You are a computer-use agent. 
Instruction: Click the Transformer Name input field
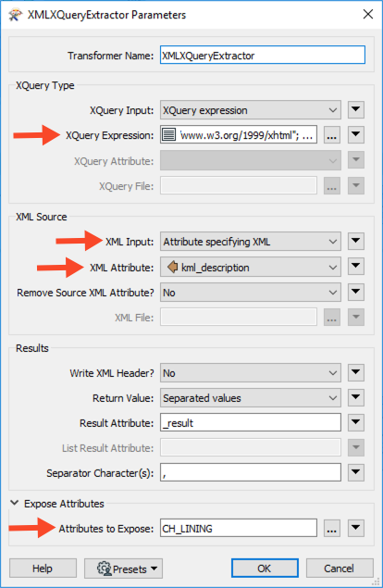point(263,56)
